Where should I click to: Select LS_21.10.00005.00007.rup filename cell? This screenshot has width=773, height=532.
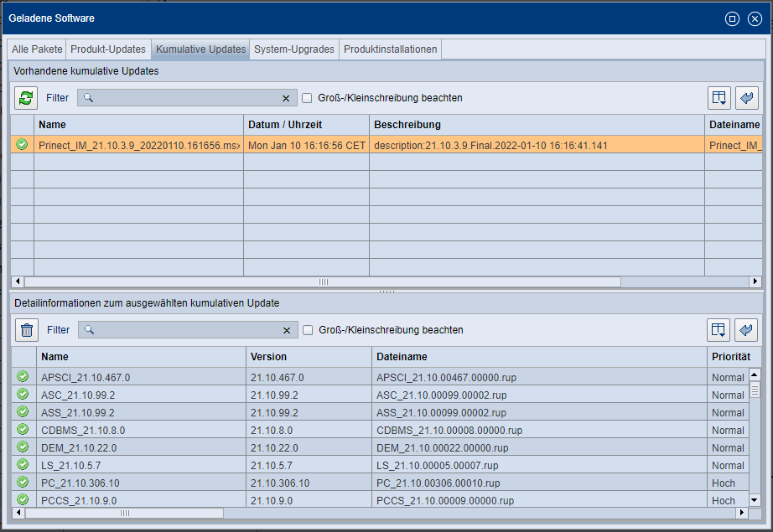pyautogui.click(x=539, y=465)
